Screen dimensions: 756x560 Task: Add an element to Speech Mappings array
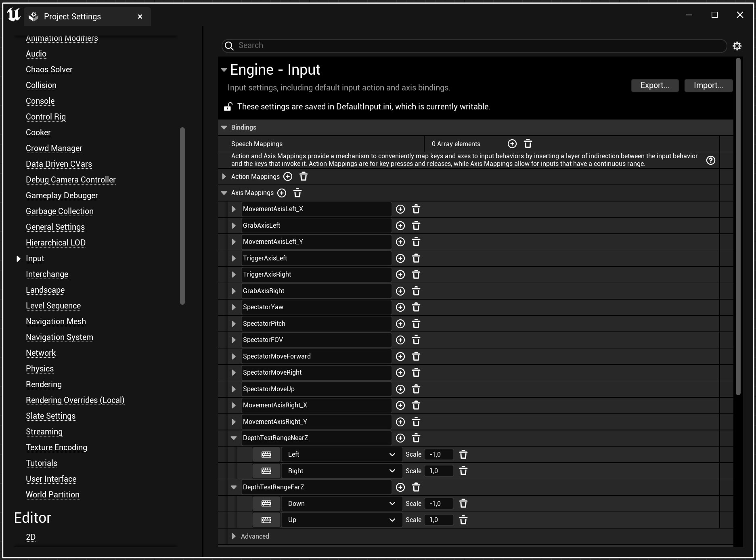[x=512, y=144]
